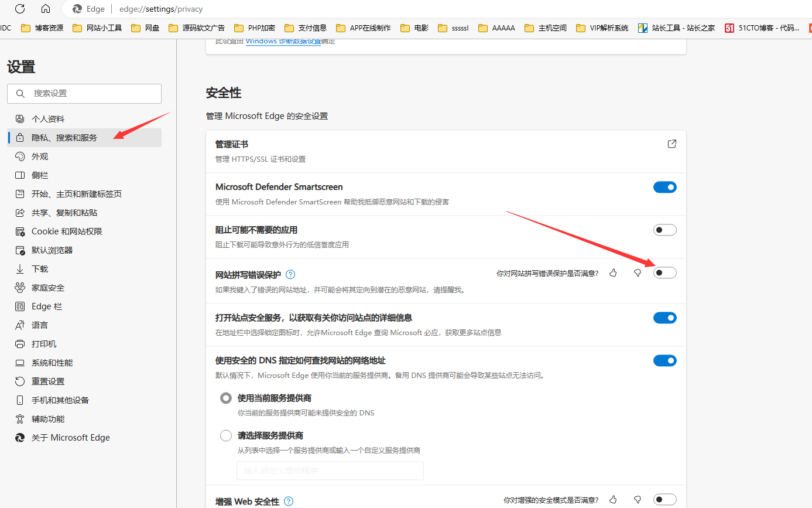Open 开始、主页和新建标签页 settings section
Image resolution: width=812 pixels, height=508 pixels.
point(84,194)
